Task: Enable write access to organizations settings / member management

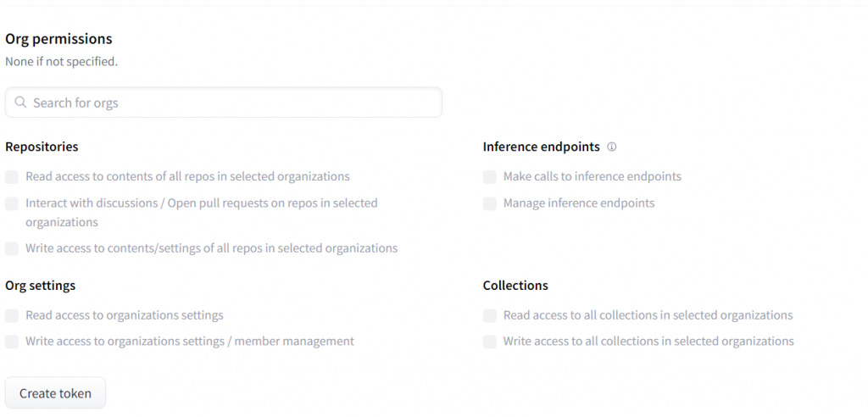Action: click(x=12, y=342)
